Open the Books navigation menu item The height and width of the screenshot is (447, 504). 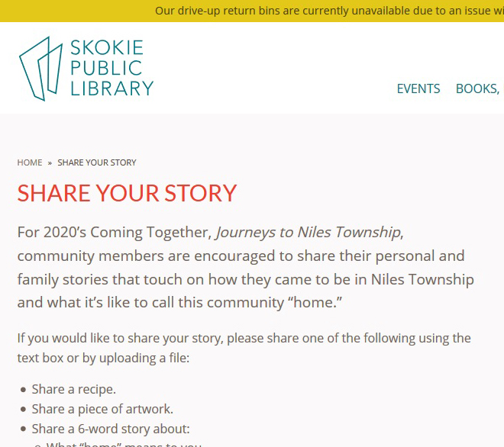[x=477, y=88]
